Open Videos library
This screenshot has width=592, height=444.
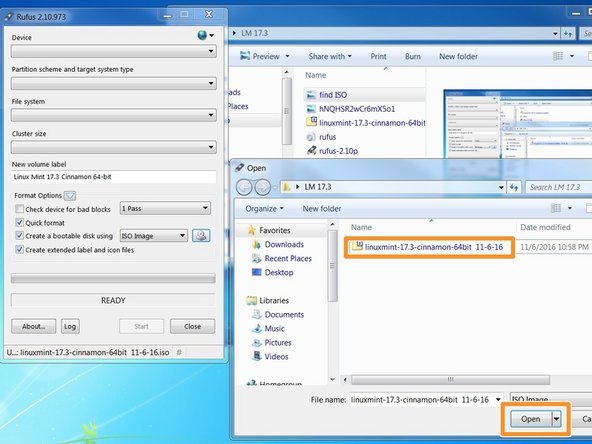click(276, 356)
